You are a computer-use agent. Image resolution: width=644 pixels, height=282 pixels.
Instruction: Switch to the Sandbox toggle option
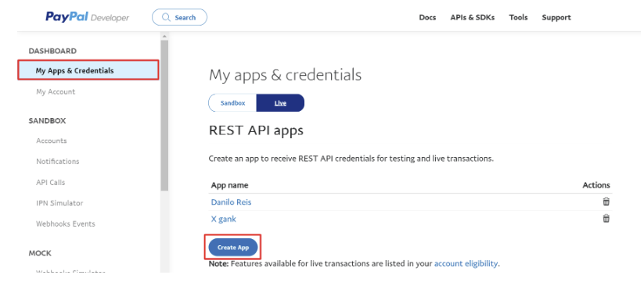pyautogui.click(x=232, y=103)
